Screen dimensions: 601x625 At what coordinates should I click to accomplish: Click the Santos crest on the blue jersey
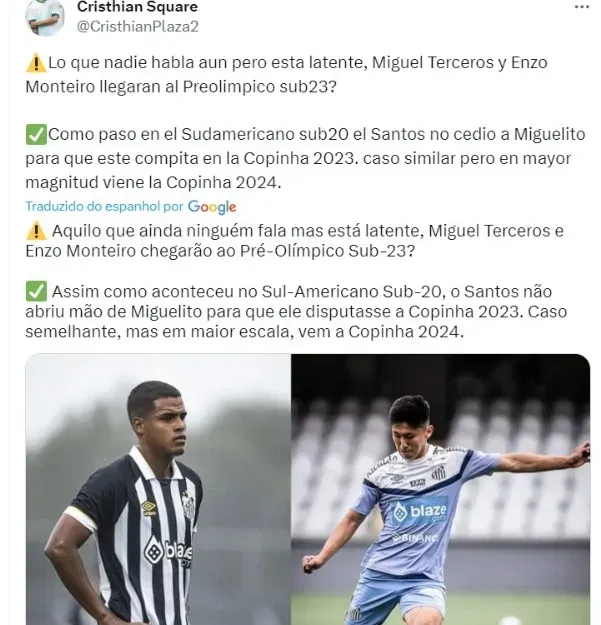[439, 472]
